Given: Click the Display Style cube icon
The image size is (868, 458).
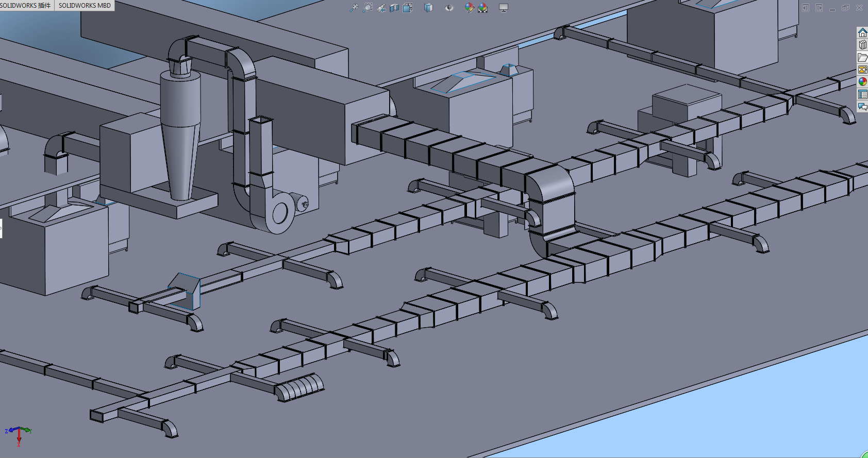Looking at the screenshot, I should 427,8.
